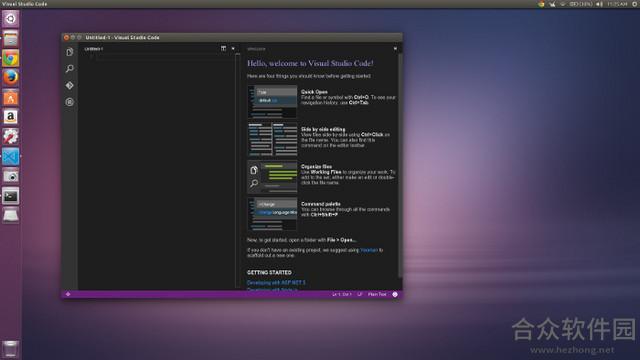Click the Quick Open thumbnail image
Image resolution: width=640 pixels, height=360 pixels.
click(272, 102)
